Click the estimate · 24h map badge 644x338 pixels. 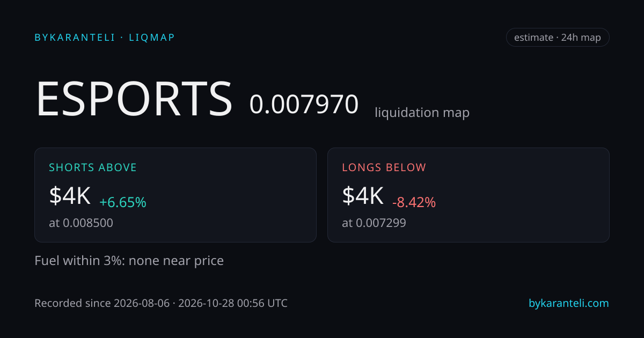click(558, 38)
